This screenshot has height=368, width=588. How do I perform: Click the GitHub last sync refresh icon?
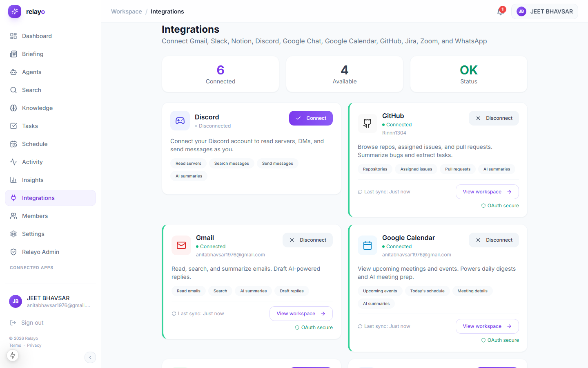[360, 192]
